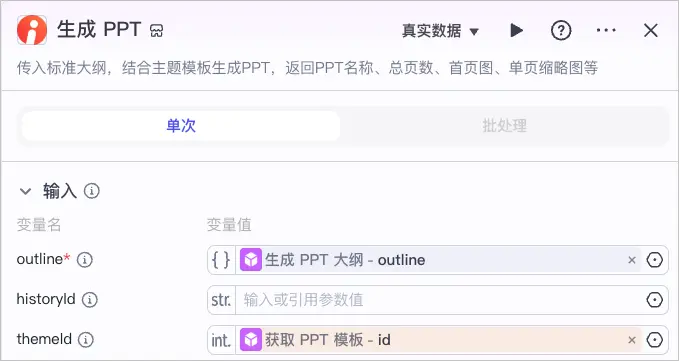The width and height of the screenshot is (679, 361).
Task: Click the orange 生成 PPT plugin logo
Action: [32, 30]
